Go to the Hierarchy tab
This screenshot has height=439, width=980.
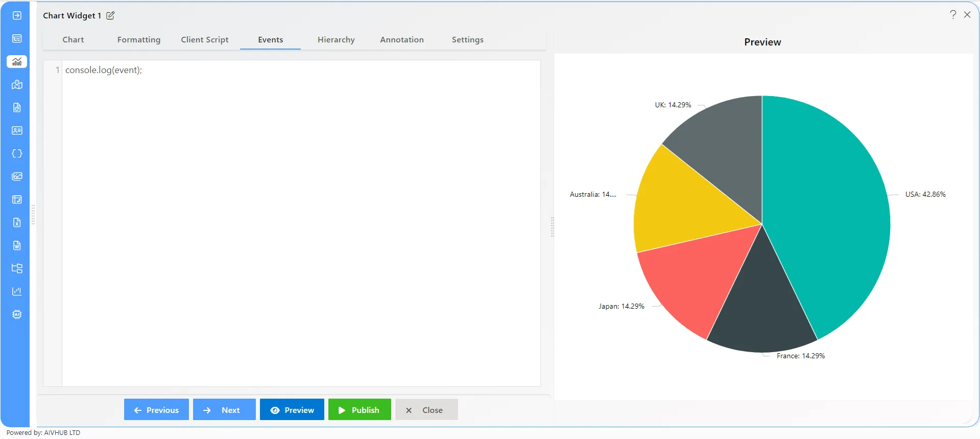(336, 40)
